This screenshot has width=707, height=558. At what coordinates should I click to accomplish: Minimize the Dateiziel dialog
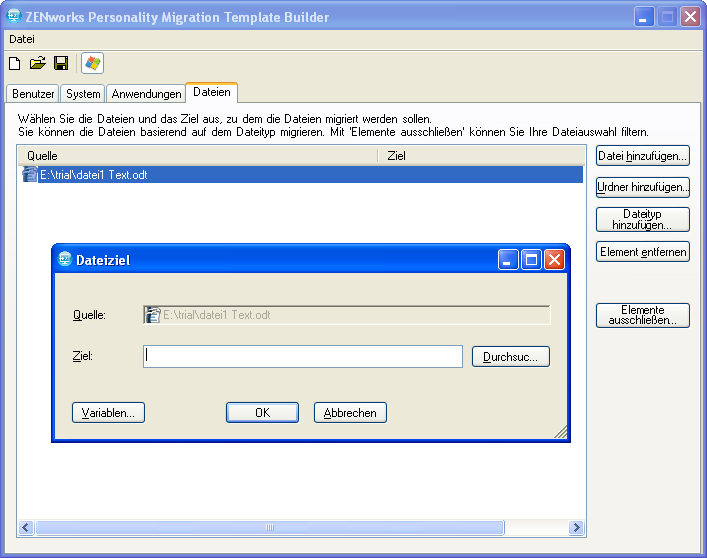click(508, 260)
